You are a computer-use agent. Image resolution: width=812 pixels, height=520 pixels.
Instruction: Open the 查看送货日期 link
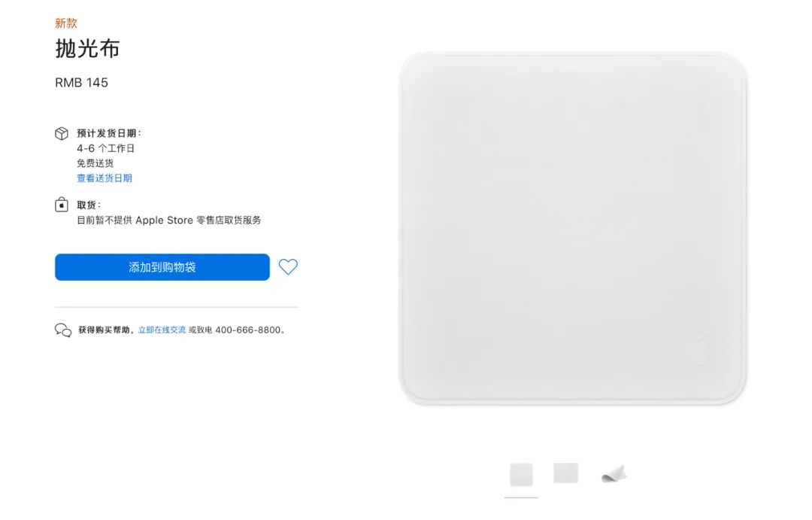(x=105, y=178)
